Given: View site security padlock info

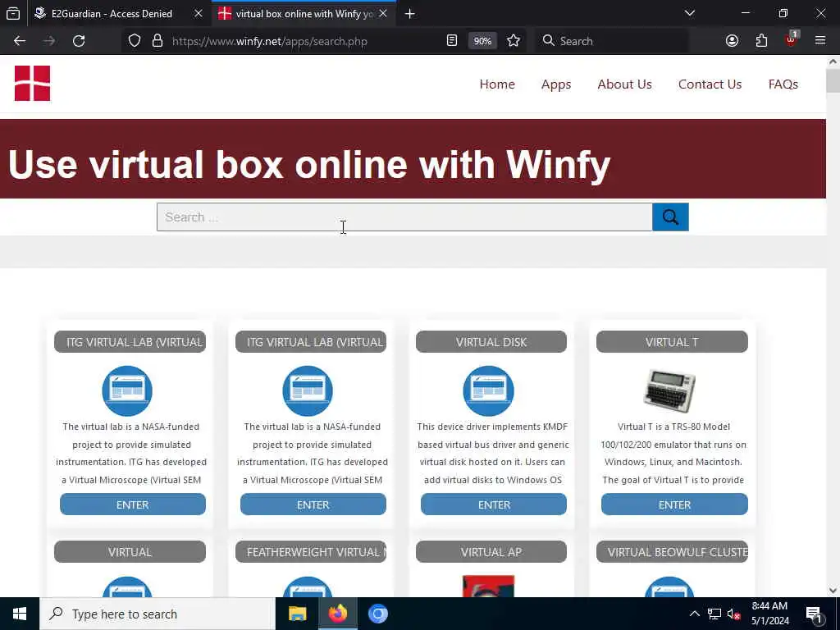Looking at the screenshot, I should point(157,41).
